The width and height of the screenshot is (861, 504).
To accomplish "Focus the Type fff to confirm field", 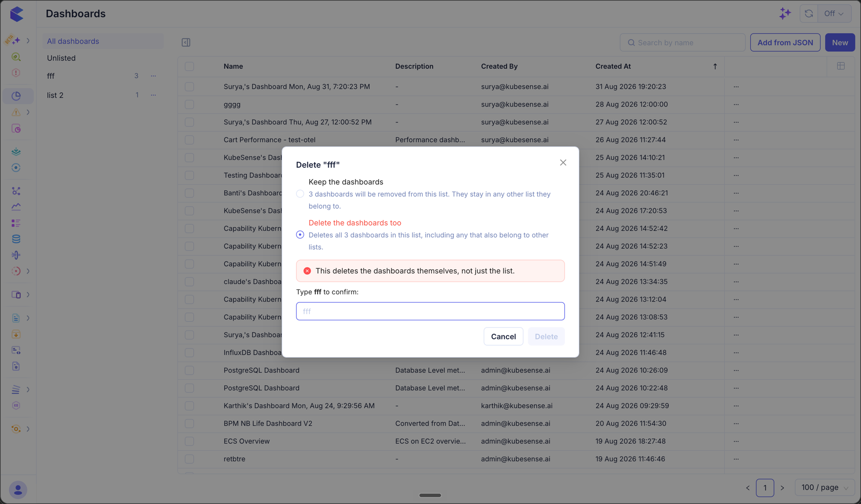I will [430, 311].
